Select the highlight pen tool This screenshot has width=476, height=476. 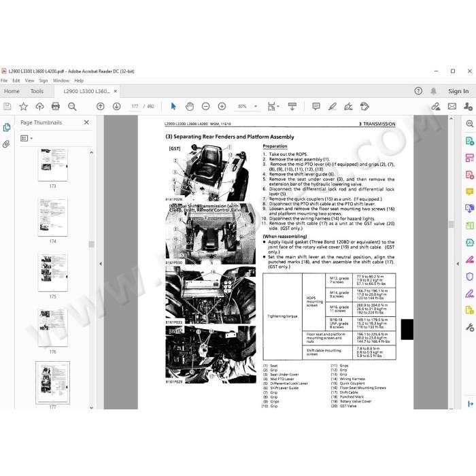pyautogui.click(x=332, y=106)
